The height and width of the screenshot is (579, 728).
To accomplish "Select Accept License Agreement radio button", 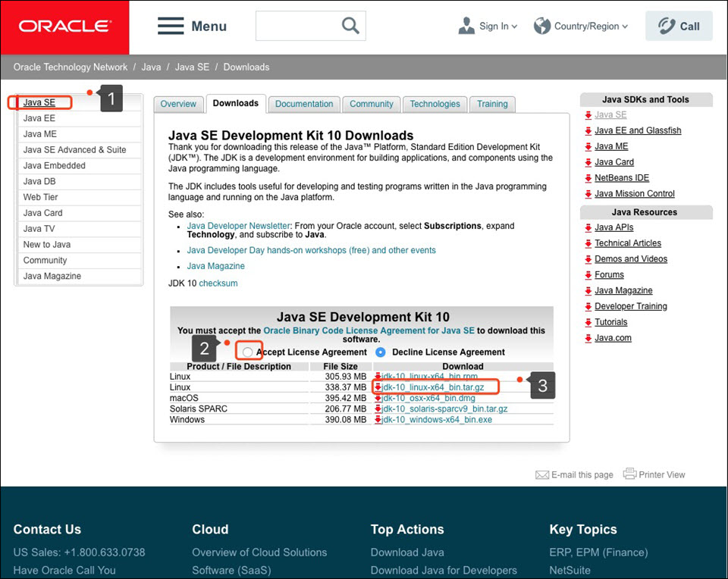I will coord(248,352).
